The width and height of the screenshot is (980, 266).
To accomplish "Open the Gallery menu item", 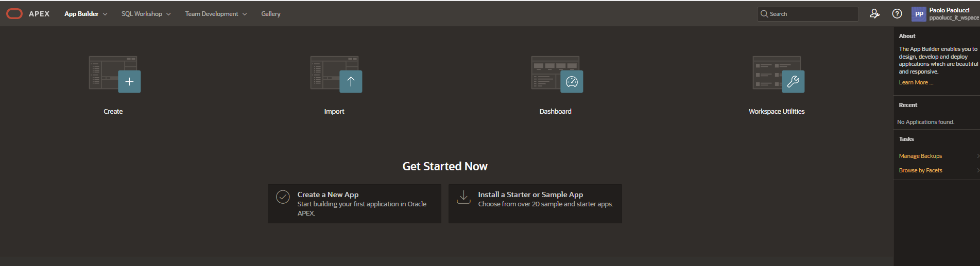I will 270,14.
